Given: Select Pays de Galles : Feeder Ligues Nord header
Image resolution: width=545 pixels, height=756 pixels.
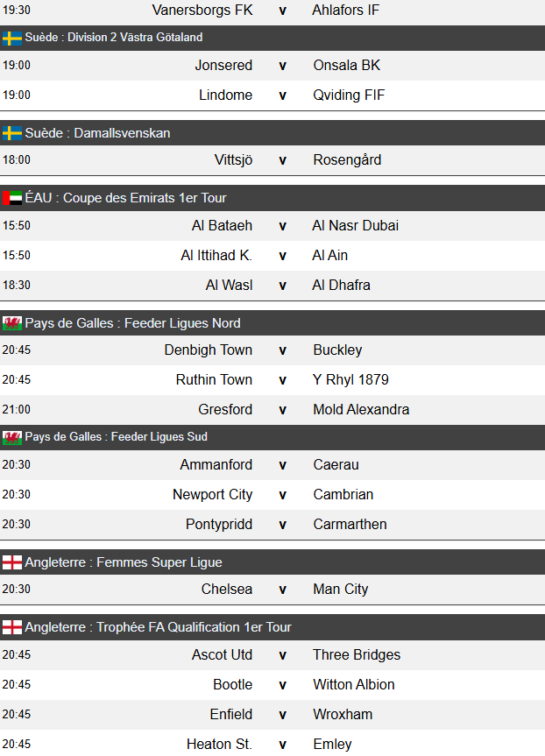Looking at the screenshot, I should (x=132, y=323).
